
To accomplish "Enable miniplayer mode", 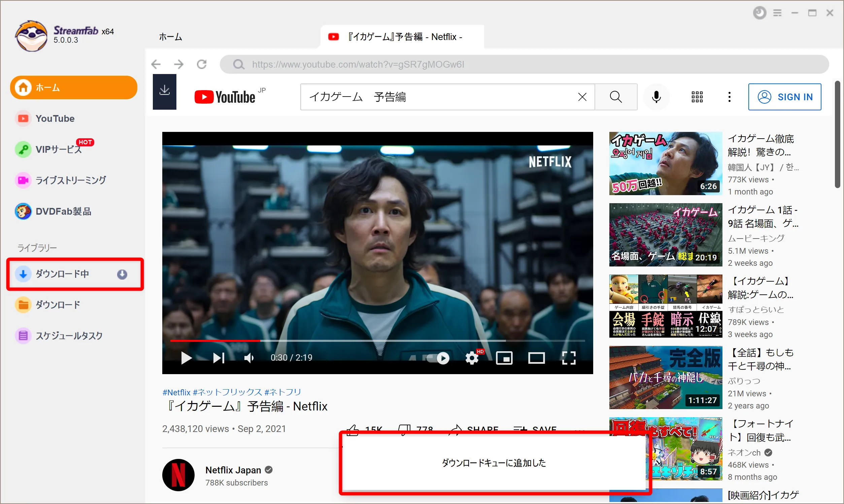I will pyautogui.click(x=504, y=358).
